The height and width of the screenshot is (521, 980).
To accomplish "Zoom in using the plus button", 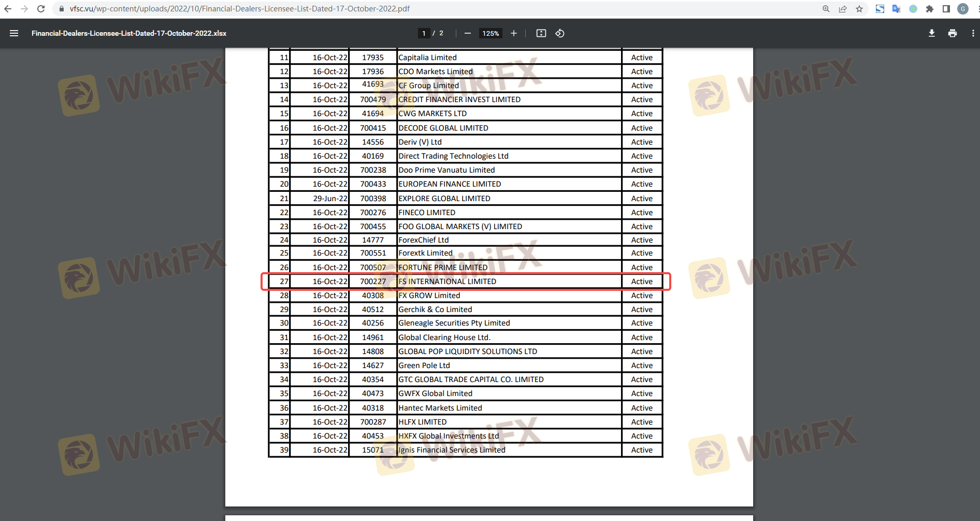I will coord(513,33).
